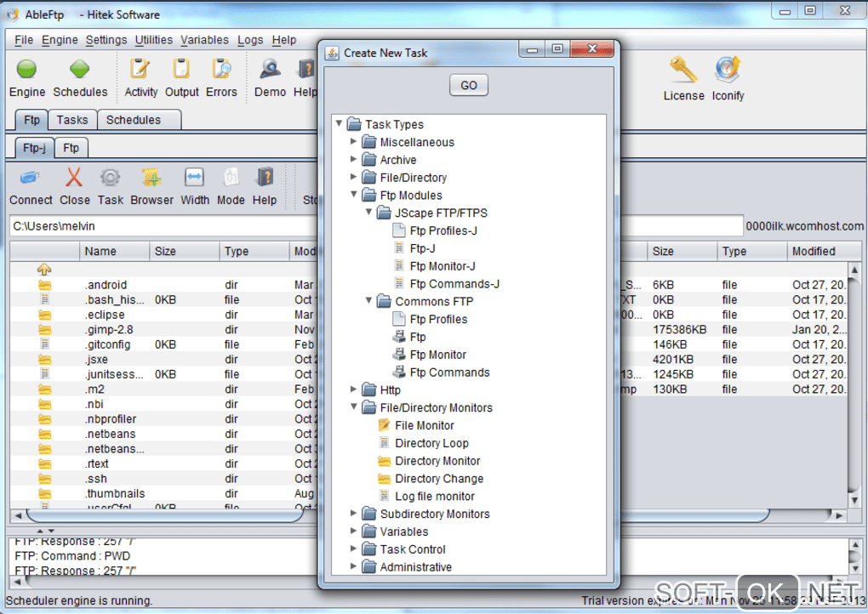Sort remote files by Type column
The image size is (868, 614).
(751, 251)
